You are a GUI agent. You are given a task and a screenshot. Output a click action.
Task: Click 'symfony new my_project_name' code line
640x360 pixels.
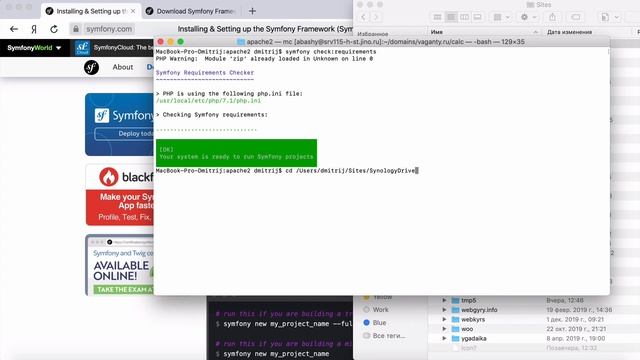[x=276, y=353]
